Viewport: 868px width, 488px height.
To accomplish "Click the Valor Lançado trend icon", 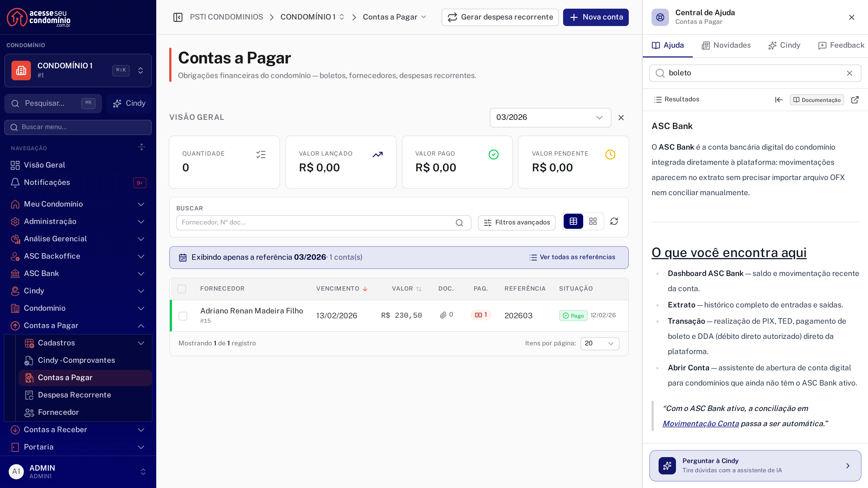I will pyautogui.click(x=377, y=155).
